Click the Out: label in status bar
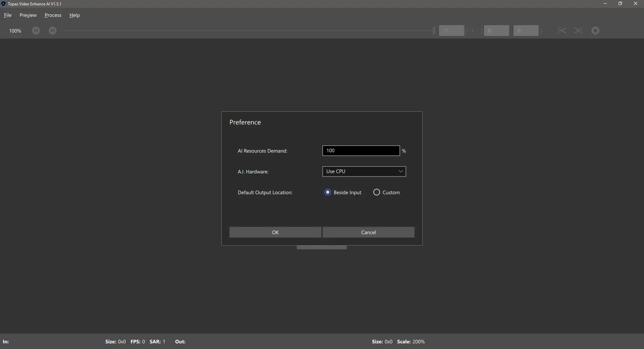This screenshot has height=349, width=644. click(x=180, y=342)
